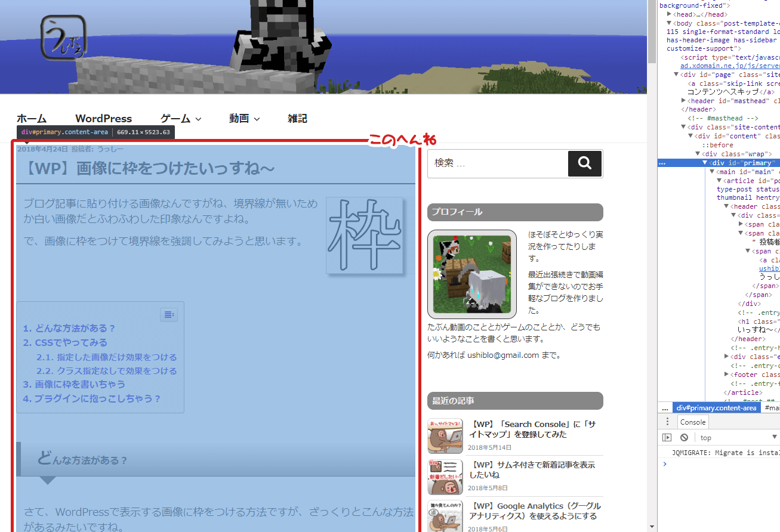Collapse the div class="site-content node
780x532 pixels.
[683, 127]
